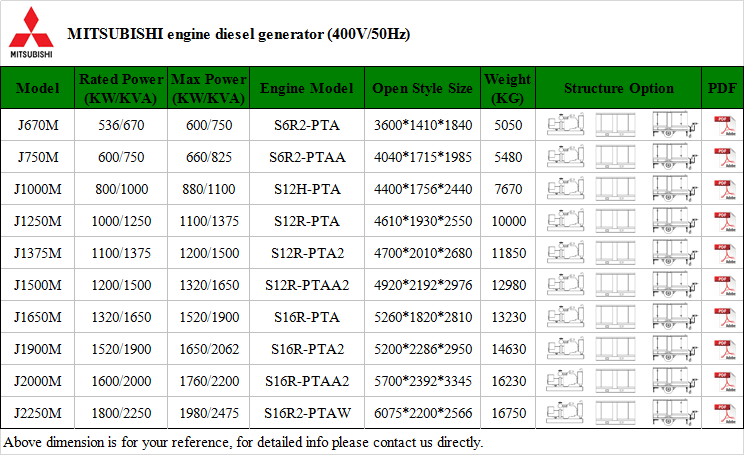This screenshot has height=457, width=746.
Task: Select the Engine Model column header
Action: tap(307, 88)
